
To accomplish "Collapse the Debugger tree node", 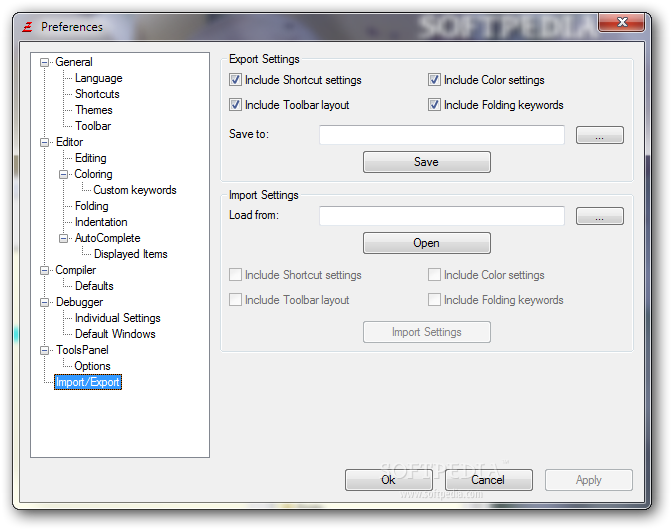I will click(x=44, y=302).
